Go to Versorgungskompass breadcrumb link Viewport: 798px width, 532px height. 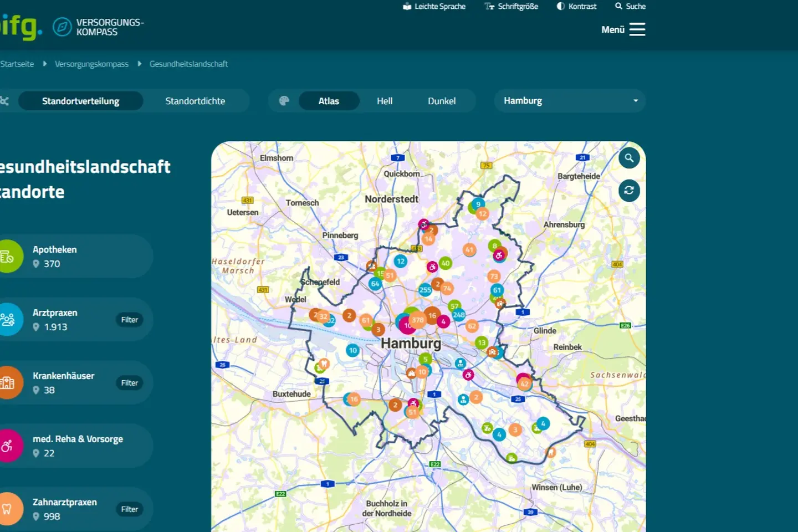(91, 64)
